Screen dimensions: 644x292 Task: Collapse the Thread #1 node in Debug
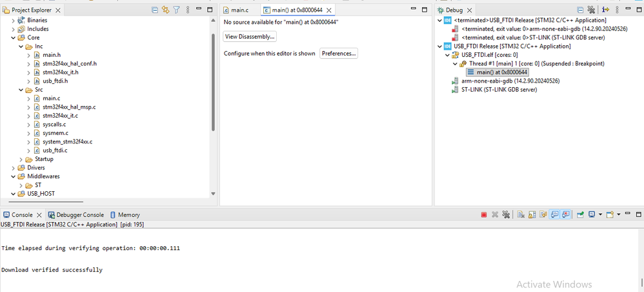point(455,64)
